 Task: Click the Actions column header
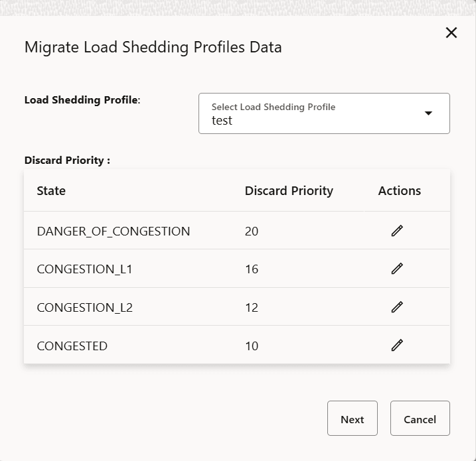399,191
